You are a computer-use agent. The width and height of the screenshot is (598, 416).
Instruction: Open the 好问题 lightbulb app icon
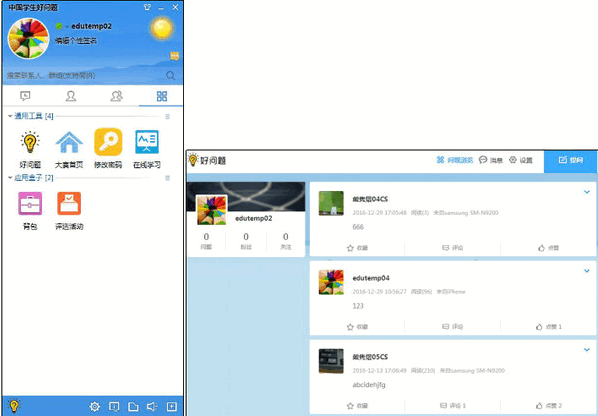[30, 143]
